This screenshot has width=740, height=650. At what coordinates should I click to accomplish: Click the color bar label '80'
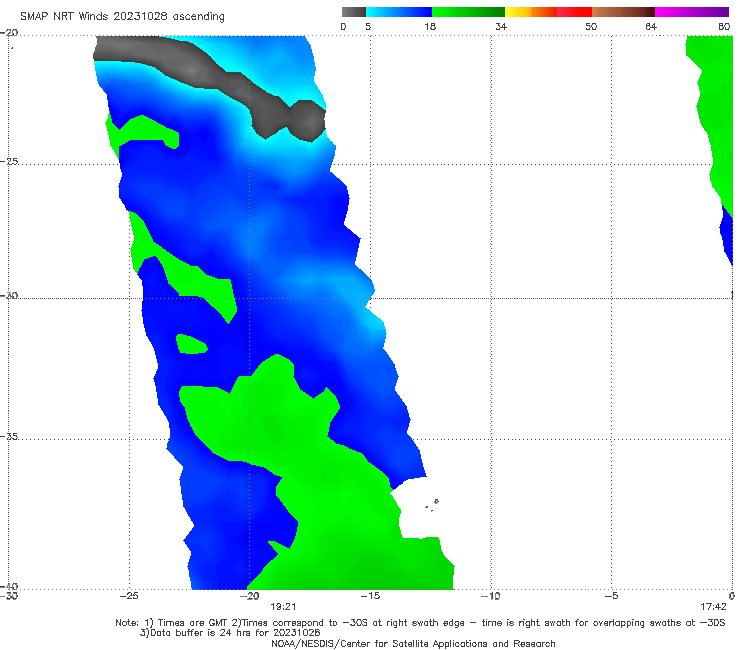pyautogui.click(x=724, y=26)
